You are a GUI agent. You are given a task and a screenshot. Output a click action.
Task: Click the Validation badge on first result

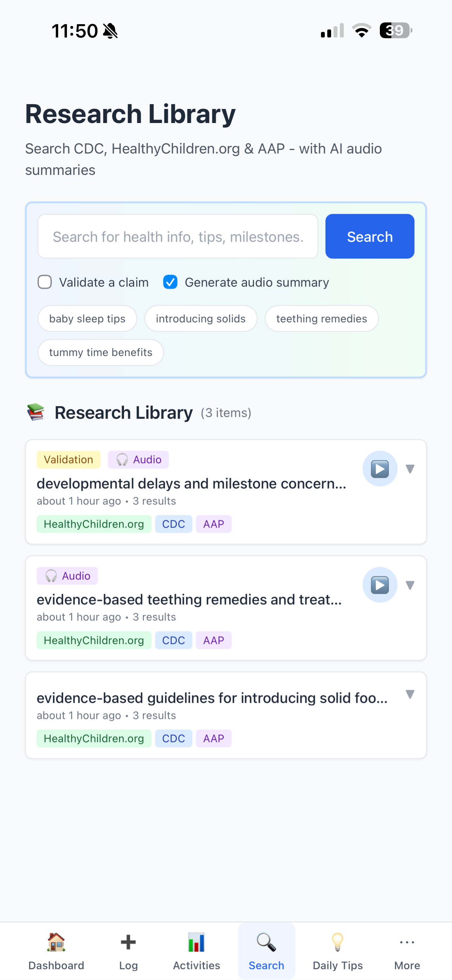[x=68, y=459]
